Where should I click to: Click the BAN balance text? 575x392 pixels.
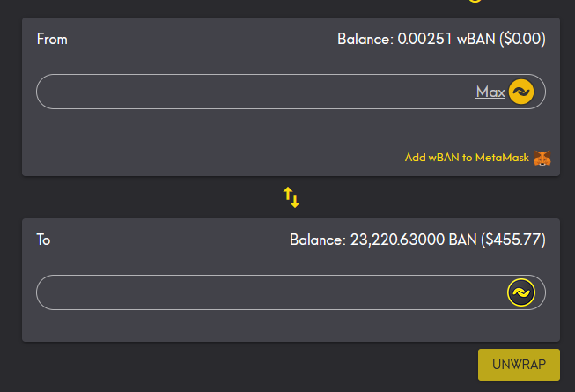click(x=417, y=240)
